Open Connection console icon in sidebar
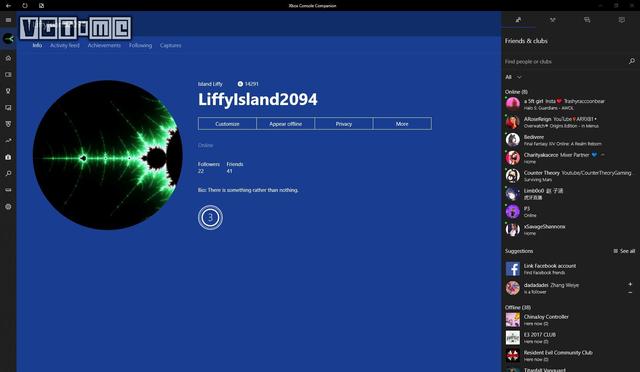Image resolution: width=640 pixels, height=372 pixels. click(x=8, y=190)
